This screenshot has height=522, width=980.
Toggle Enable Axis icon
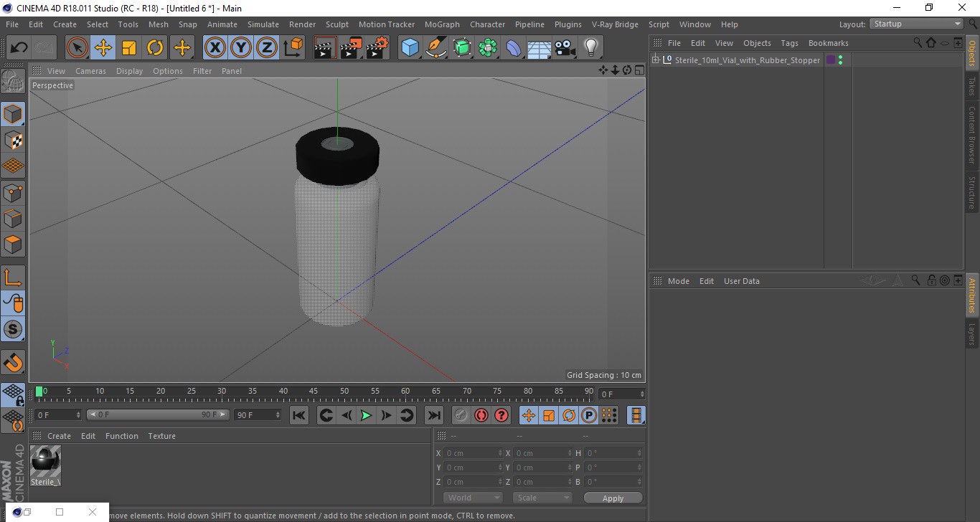click(13, 277)
